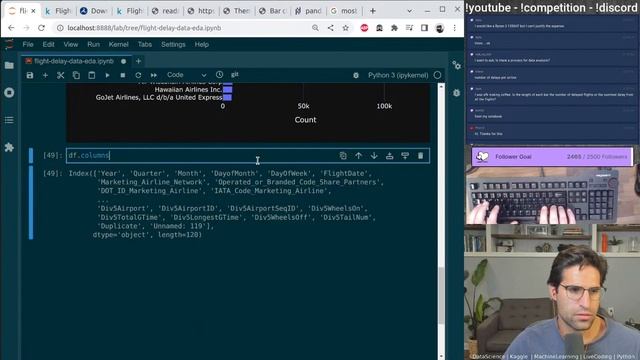Open the file browser folder icon in left sidebar
The width and height of the screenshot is (640, 360).
9,65
